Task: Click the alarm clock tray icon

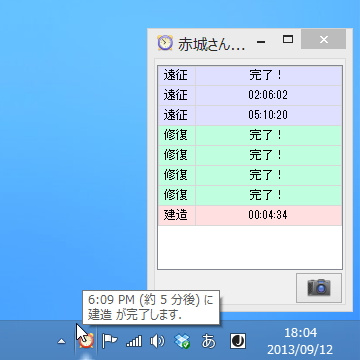Action: (87, 341)
